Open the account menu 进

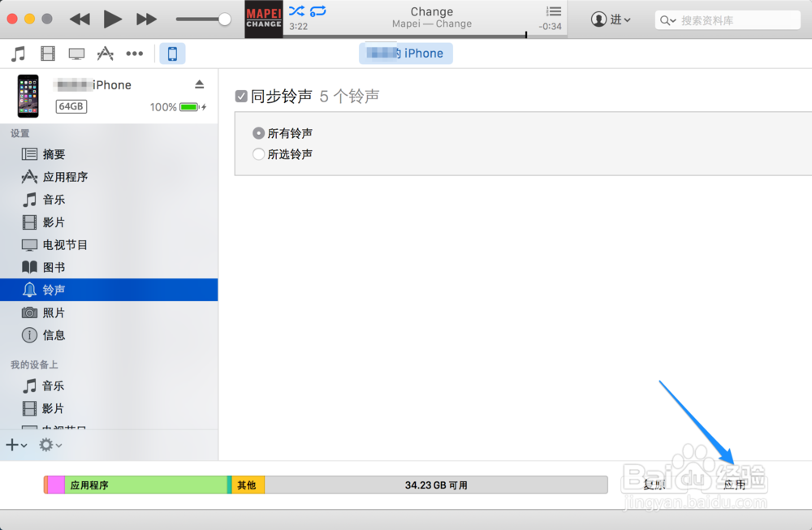tap(611, 19)
